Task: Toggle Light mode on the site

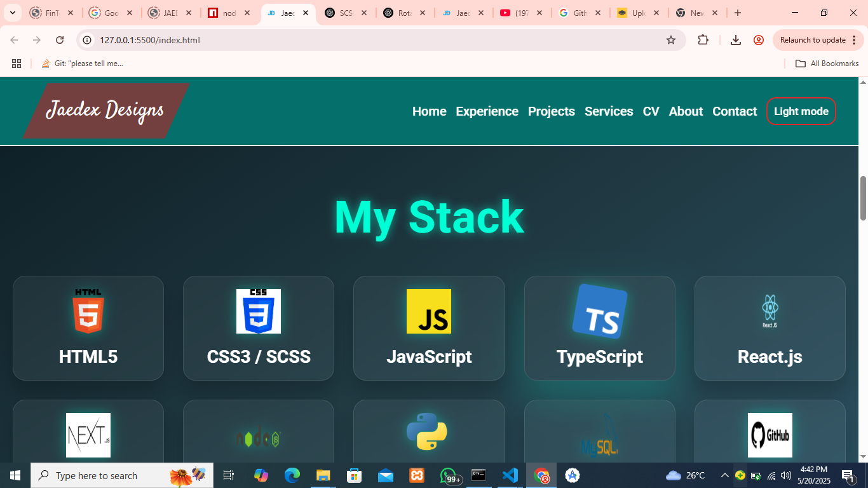Action: (x=801, y=111)
